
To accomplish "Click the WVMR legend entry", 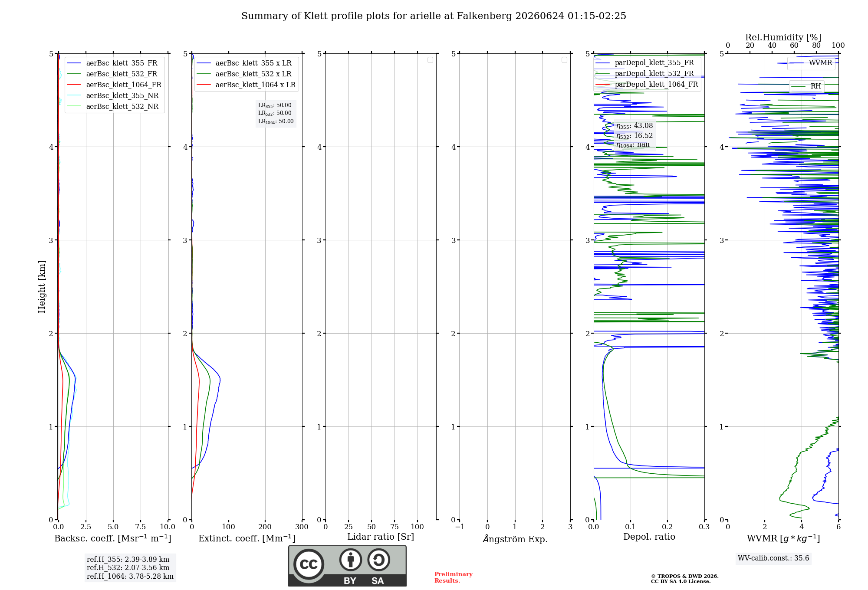I will tap(811, 63).
